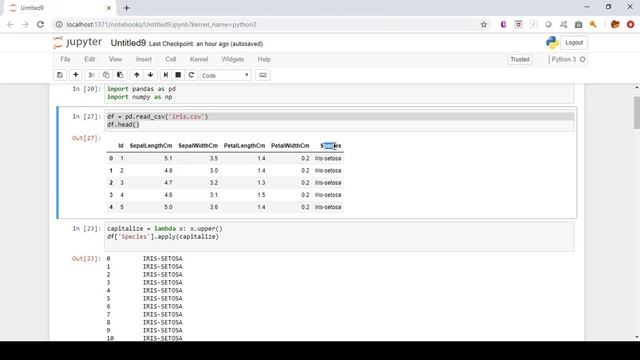Click the Jupyter logo

click(x=78, y=42)
